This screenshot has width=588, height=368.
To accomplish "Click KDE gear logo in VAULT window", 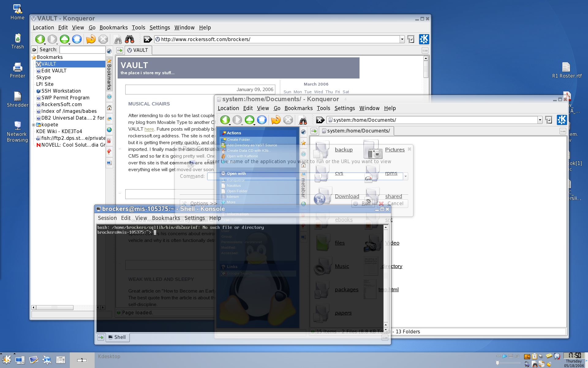I will tap(424, 39).
